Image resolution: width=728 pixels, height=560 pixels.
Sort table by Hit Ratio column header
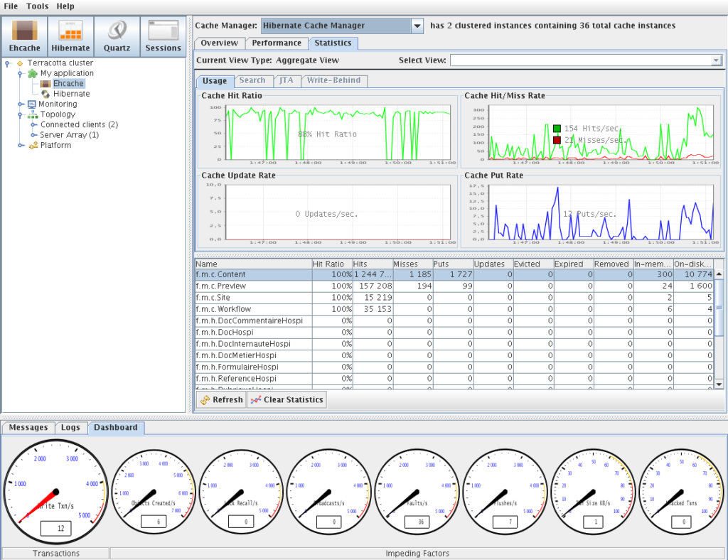point(333,264)
